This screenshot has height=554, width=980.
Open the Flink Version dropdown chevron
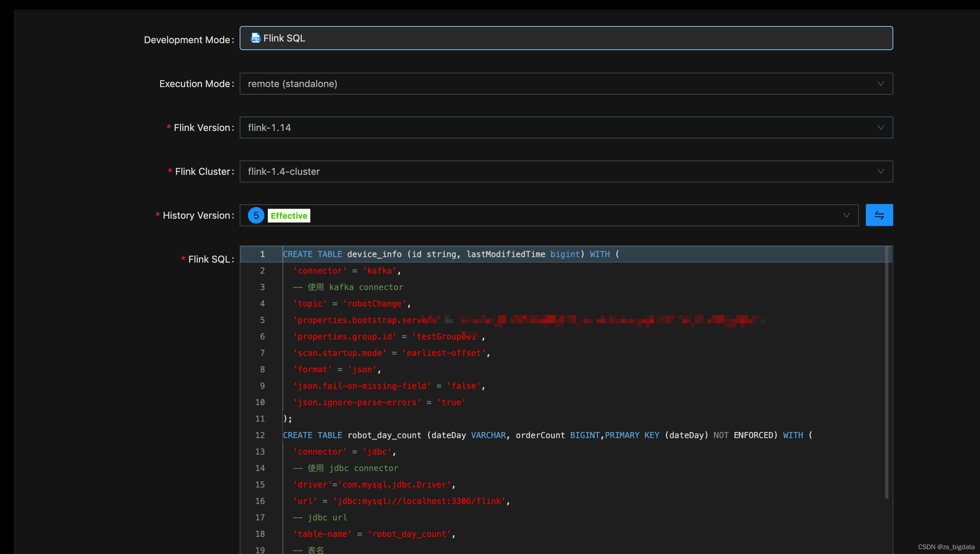tap(880, 128)
